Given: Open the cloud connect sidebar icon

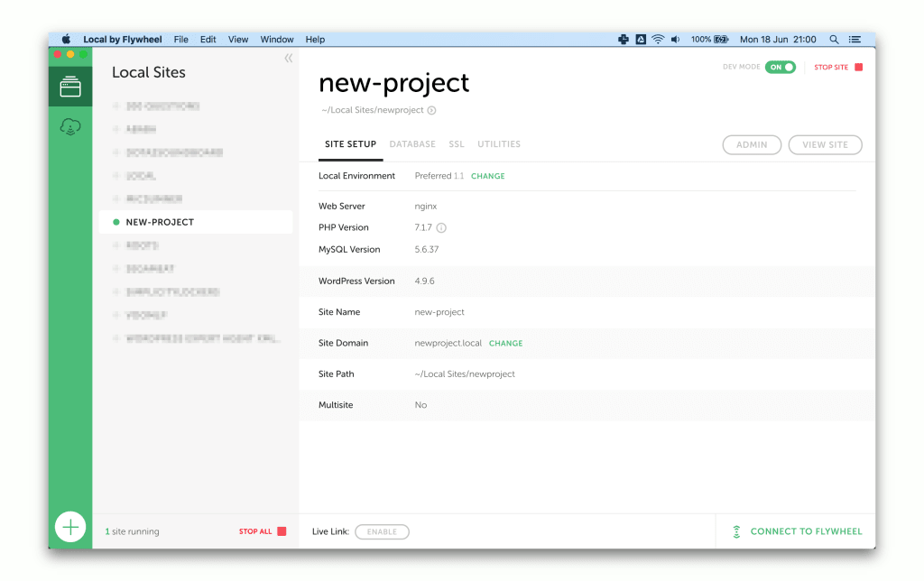Looking at the screenshot, I should tap(70, 126).
